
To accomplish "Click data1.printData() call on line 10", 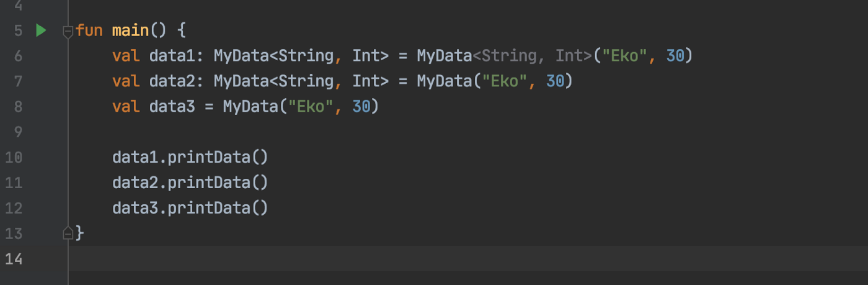I will pyautogui.click(x=190, y=157).
